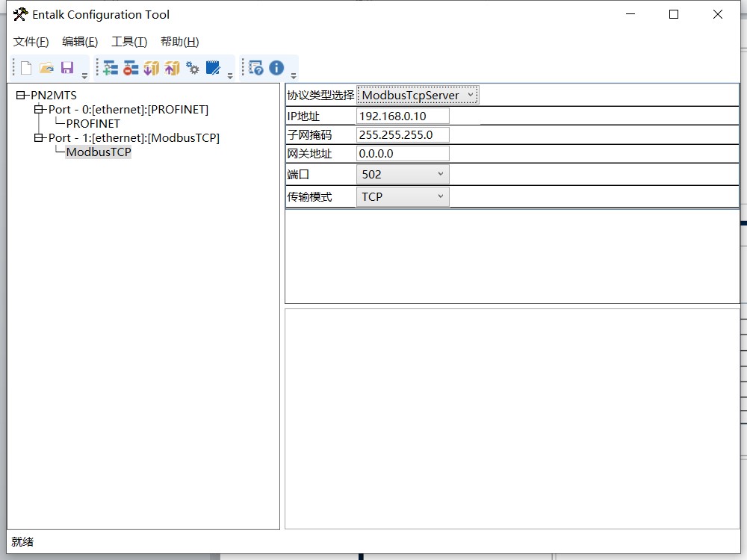
Task: Open the gears settings icon in toolbar
Action: pyautogui.click(x=193, y=68)
